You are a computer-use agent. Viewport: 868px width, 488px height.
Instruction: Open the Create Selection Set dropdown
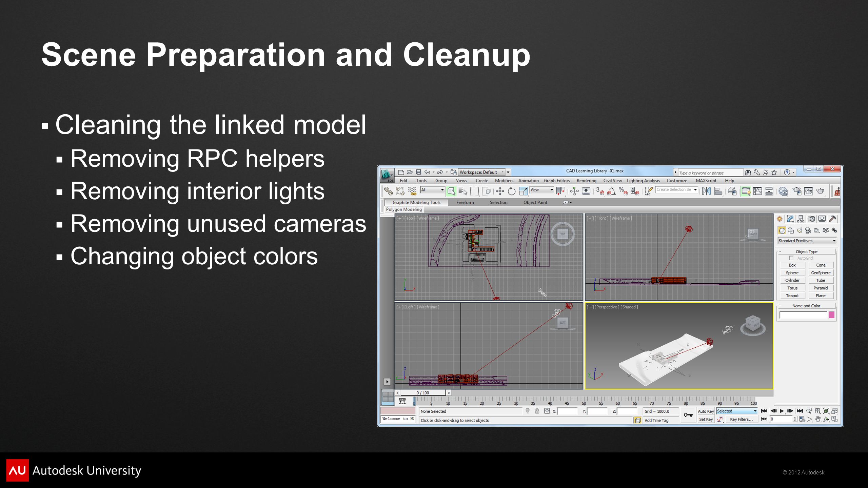pos(676,190)
